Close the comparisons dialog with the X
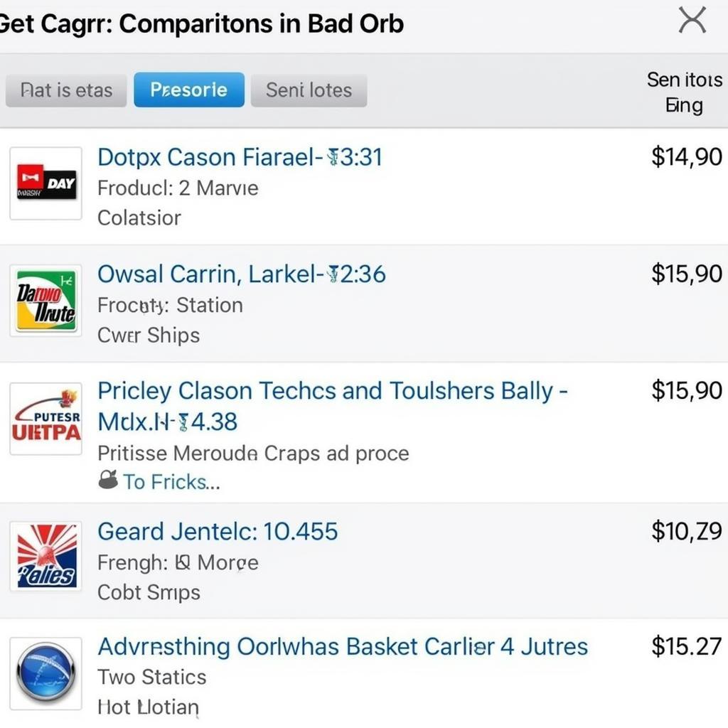The width and height of the screenshot is (728, 728). (x=692, y=21)
